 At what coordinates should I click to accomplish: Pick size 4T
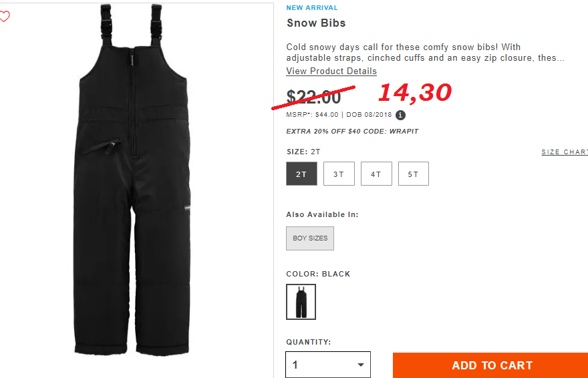376,174
